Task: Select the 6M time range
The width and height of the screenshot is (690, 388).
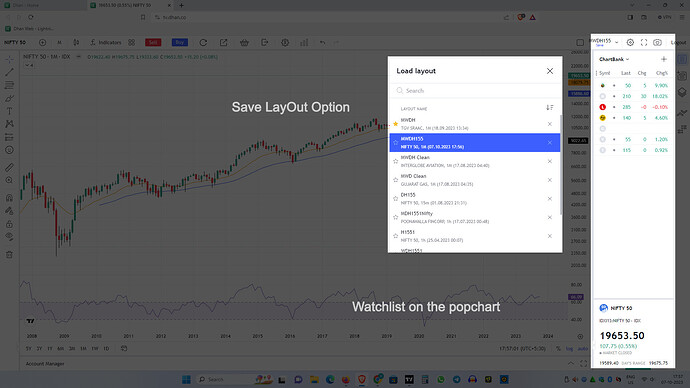Action: click(x=61, y=348)
